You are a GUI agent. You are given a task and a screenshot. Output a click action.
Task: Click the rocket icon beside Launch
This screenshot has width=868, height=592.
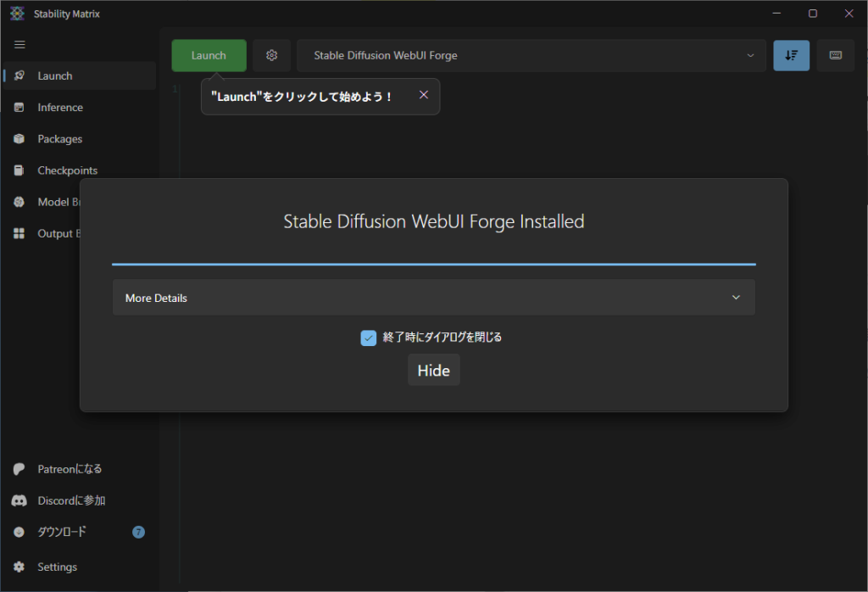click(19, 75)
